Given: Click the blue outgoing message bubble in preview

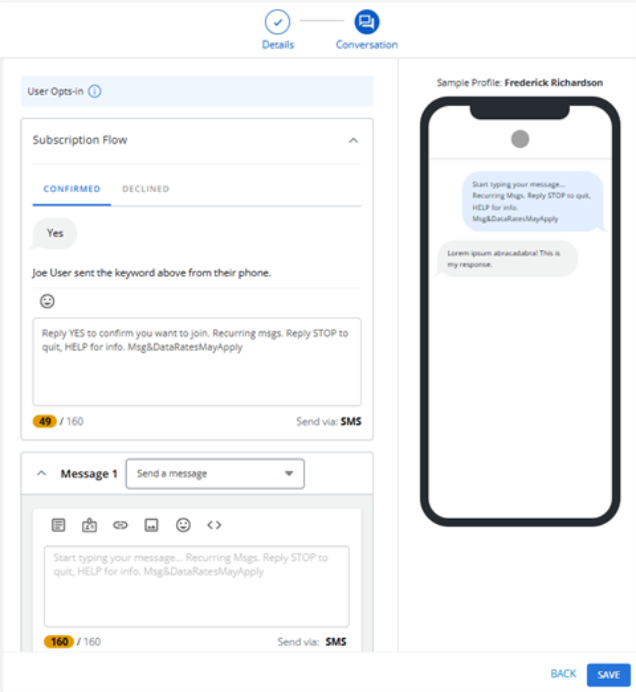Looking at the screenshot, I should 533,201.
